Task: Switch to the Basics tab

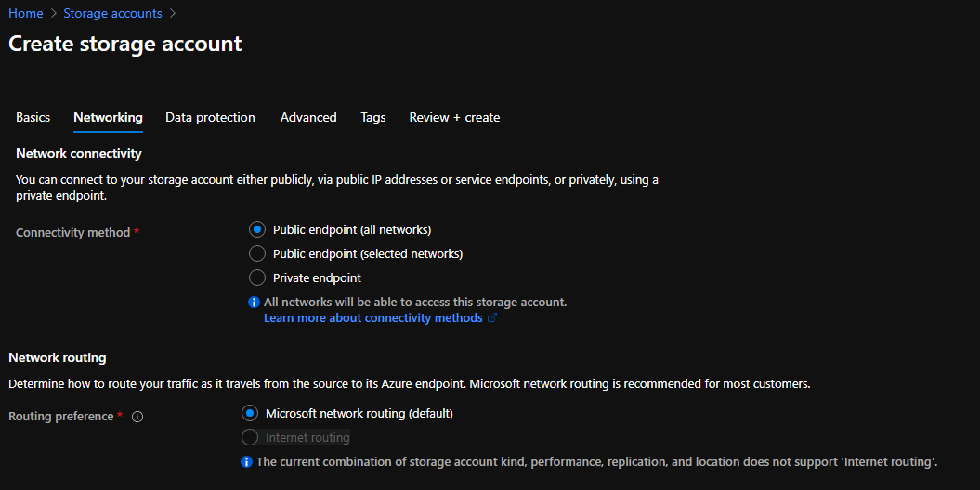Action: coord(33,118)
